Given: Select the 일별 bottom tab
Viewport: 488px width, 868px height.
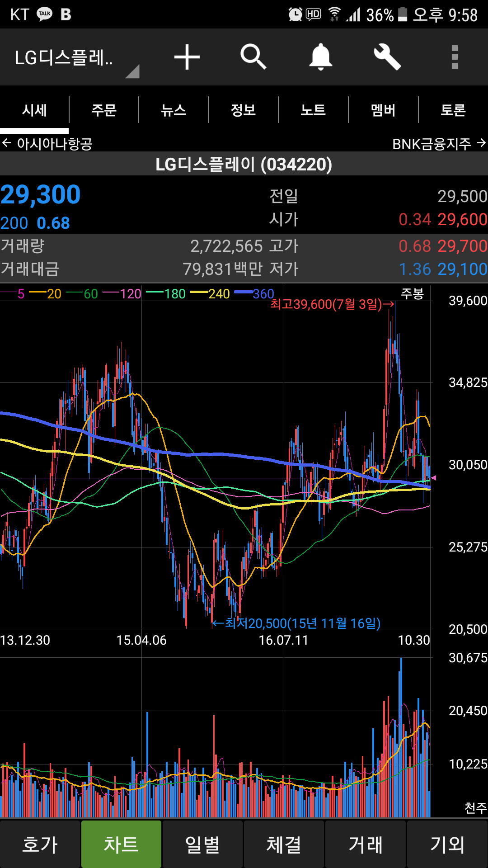Looking at the screenshot, I should click(202, 844).
